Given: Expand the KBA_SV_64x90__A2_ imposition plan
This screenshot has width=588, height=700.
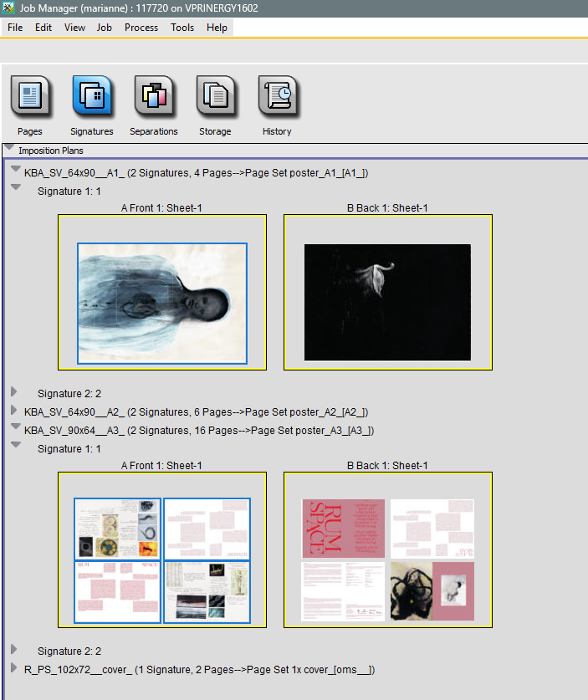Looking at the screenshot, I should (x=14, y=411).
